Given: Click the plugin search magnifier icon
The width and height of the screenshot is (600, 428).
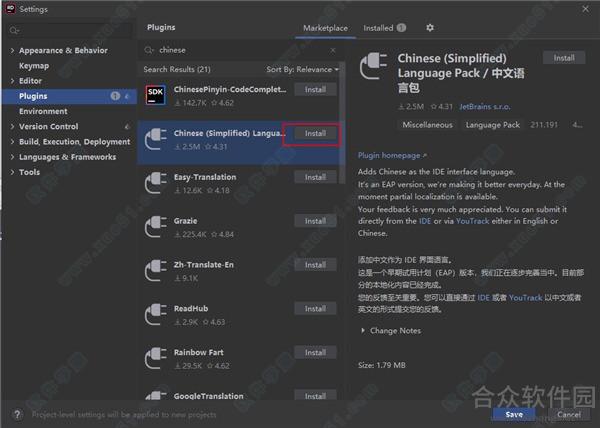Looking at the screenshot, I should pos(149,50).
